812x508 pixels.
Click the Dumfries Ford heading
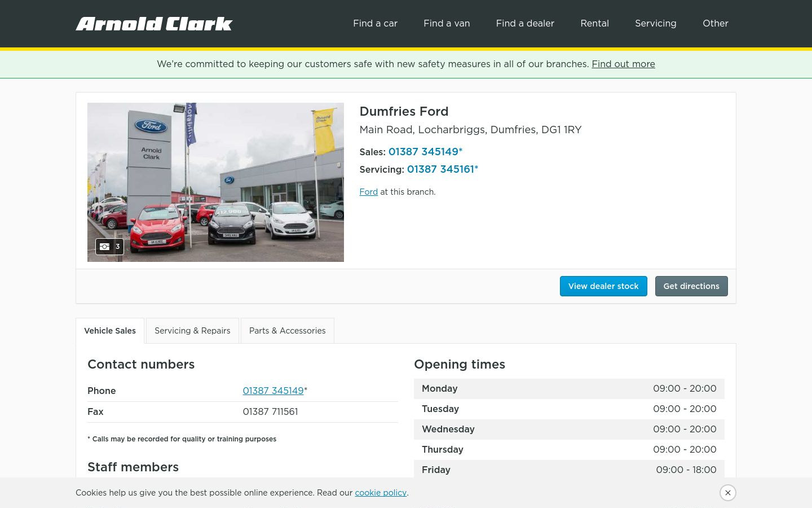(x=404, y=111)
